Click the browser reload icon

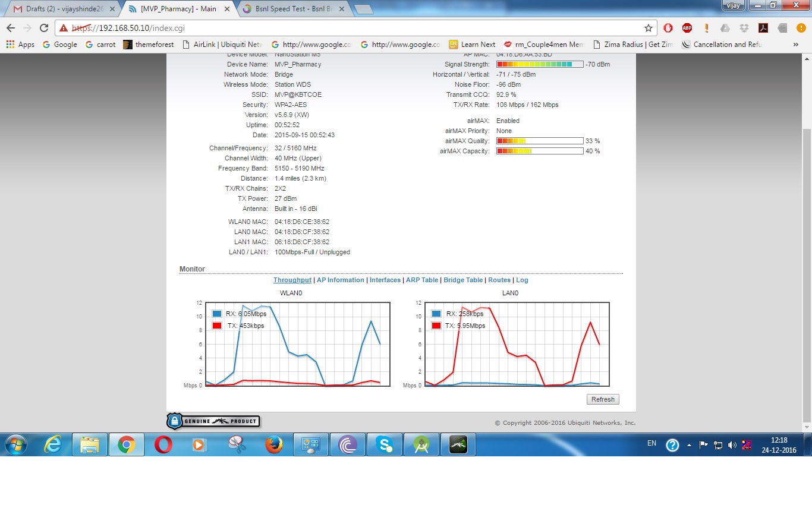click(x=44, y=28)
